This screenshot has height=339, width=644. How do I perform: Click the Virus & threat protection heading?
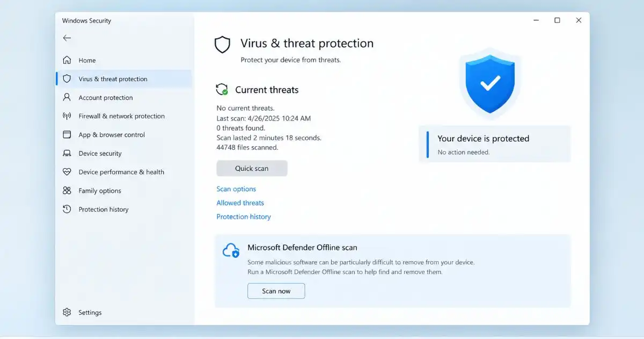307,44
